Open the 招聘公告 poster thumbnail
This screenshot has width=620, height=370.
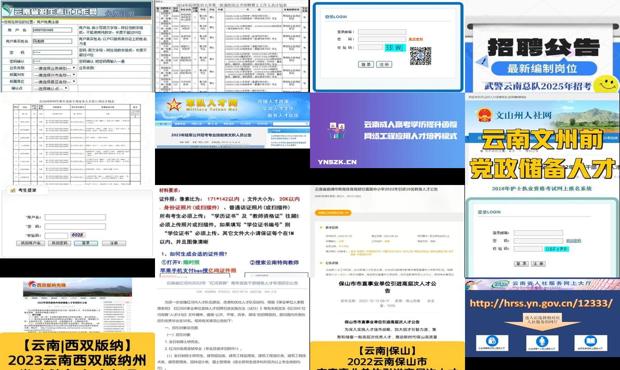pyautogui.click(x=542, y=46)
